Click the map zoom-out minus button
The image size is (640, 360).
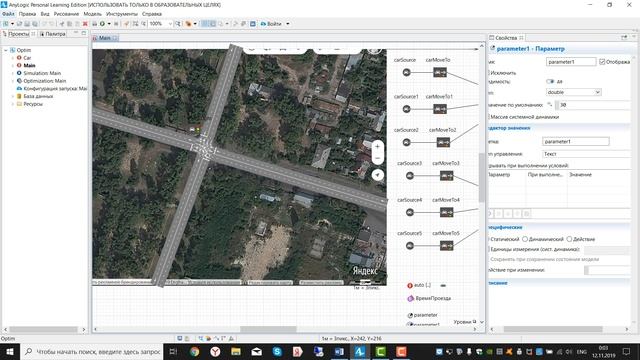pyautogui.click(x=378, y=158)
